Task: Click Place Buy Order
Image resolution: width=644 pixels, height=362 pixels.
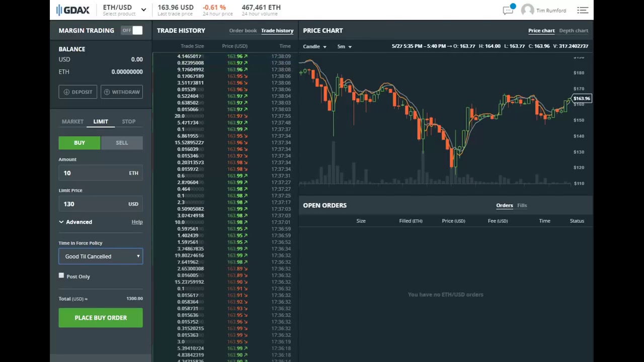Action: point(101,318)
